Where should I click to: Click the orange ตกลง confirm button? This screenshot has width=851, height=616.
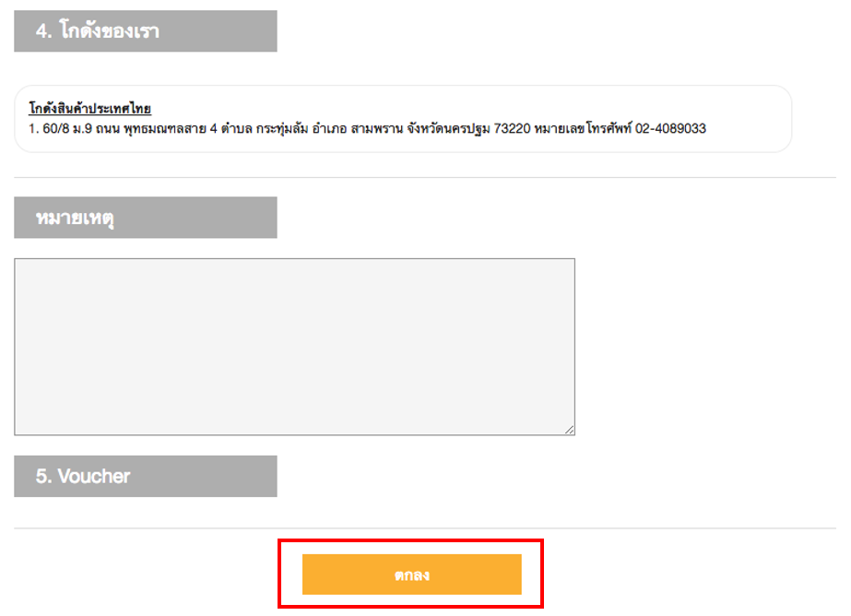[411, 575]
